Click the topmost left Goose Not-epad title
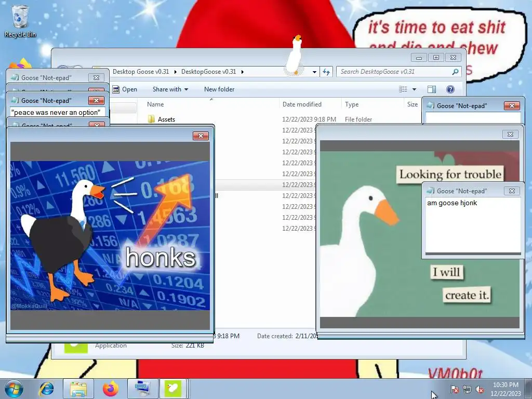532x399 pixels. tap(46, 78)
